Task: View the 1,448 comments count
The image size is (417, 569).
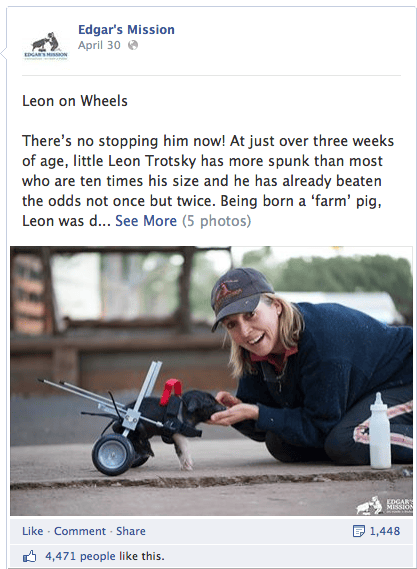Action: [385, 531]
